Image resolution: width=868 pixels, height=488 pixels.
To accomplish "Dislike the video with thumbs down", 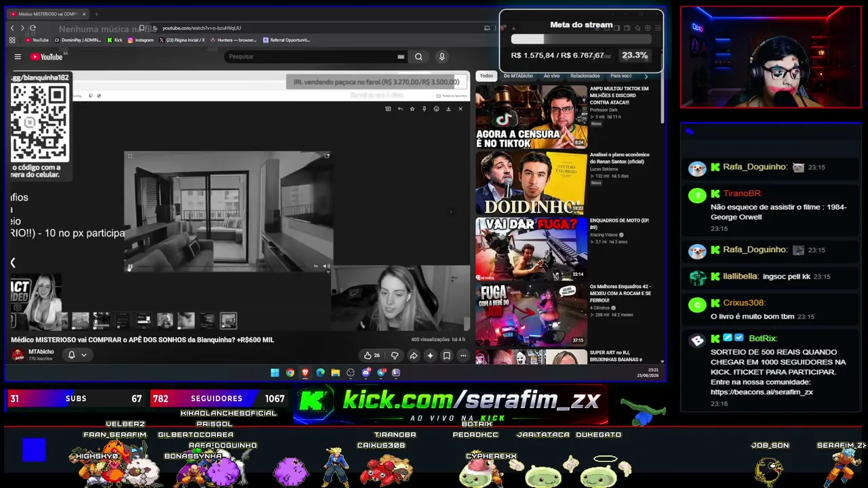I will [x=395, y=355].
